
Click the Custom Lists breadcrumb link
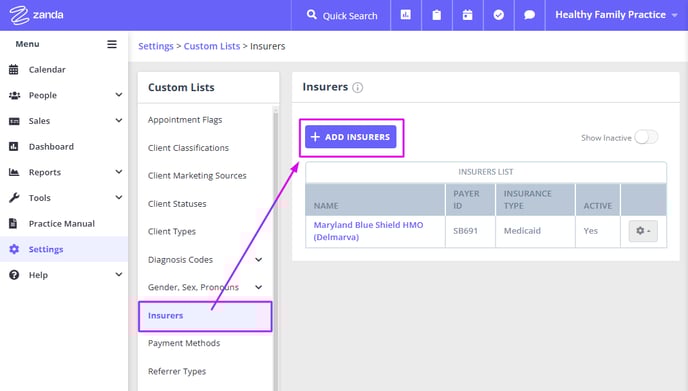(x=211, y=46)
